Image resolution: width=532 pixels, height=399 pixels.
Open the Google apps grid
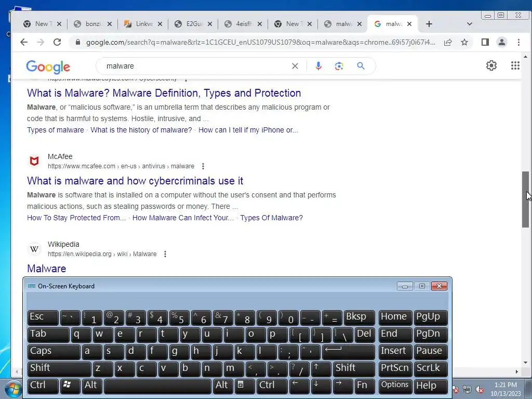515,65
